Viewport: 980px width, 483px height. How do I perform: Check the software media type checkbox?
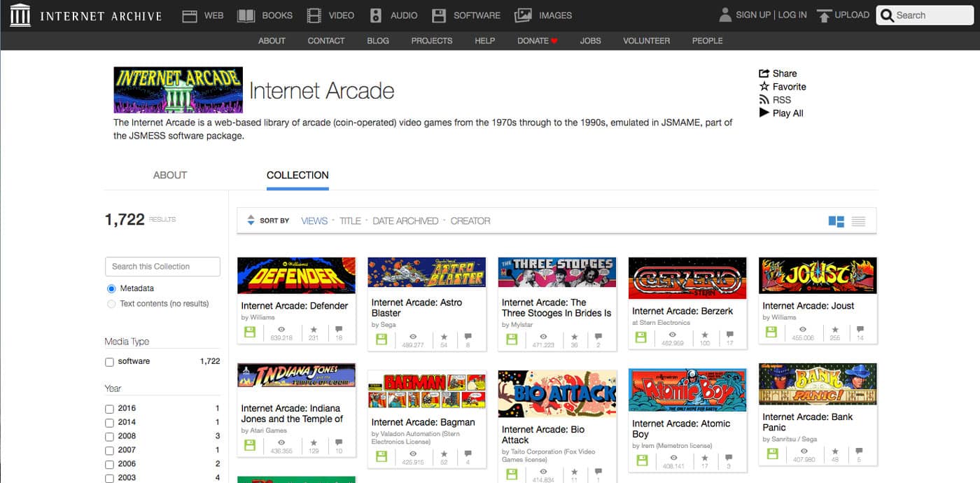click(109, 362)
